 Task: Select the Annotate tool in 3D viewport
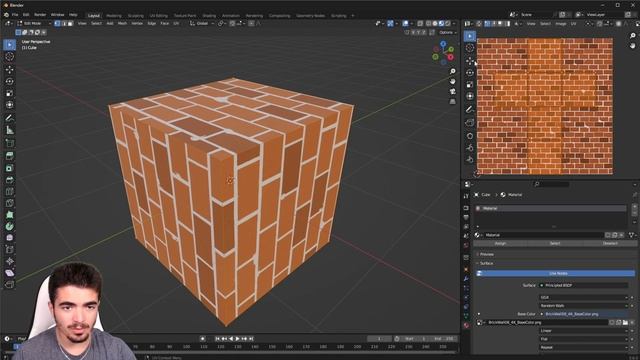9,118
